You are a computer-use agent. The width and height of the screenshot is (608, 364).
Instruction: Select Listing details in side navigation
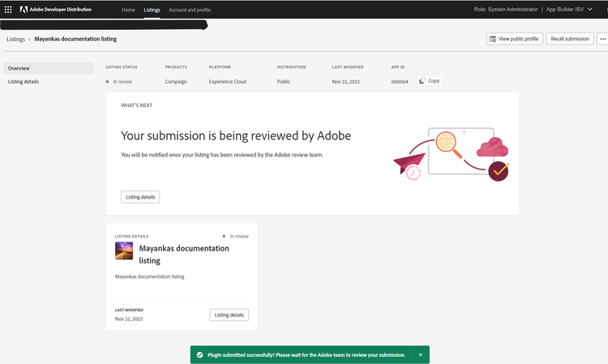(x=49, y=82)
